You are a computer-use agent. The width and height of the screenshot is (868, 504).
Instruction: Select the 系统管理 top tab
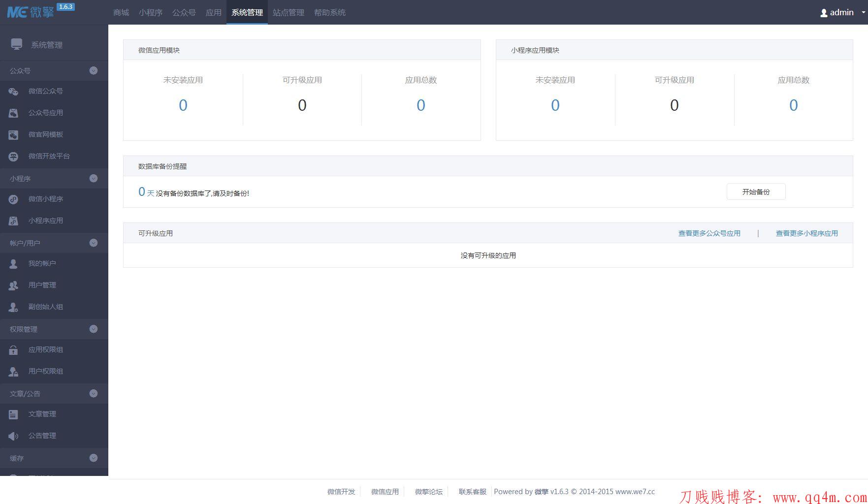pyautogui.click(x=247, y=12)
